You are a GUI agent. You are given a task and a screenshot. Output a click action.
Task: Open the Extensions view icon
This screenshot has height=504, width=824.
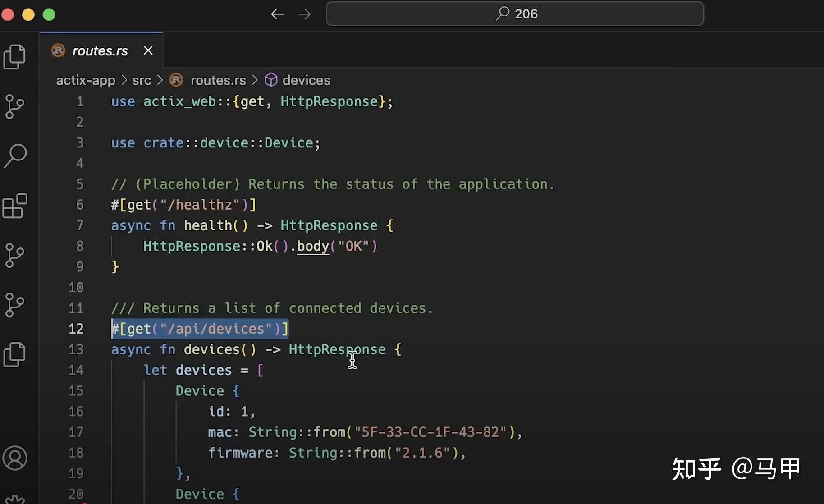pos(15,206)
